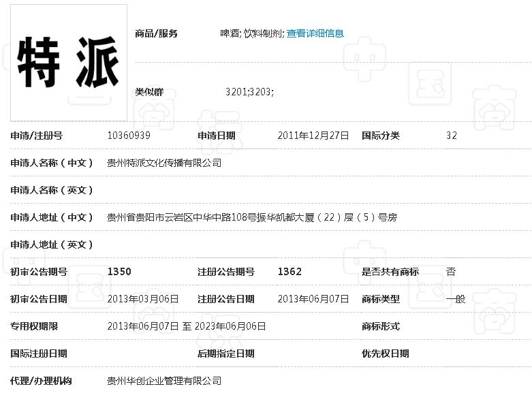Click the 初审公告日期 label

tap(39, 299)
